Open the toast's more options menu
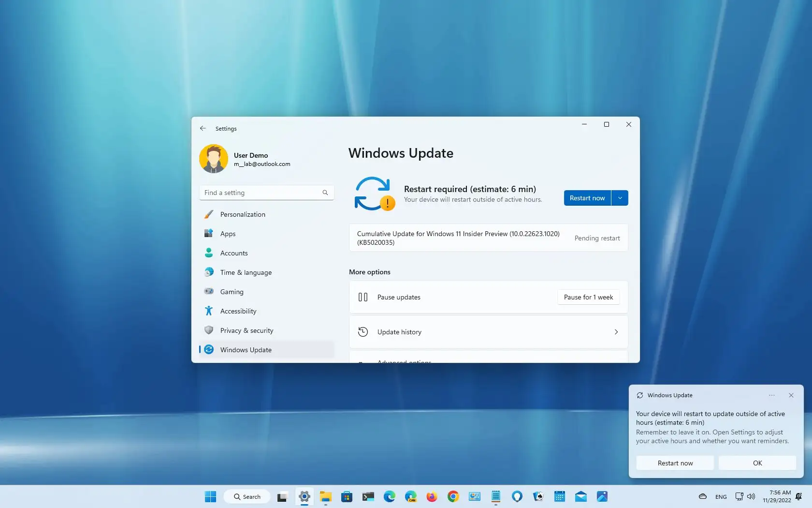This screenshot has height=508, width=812. coord(772,395)
